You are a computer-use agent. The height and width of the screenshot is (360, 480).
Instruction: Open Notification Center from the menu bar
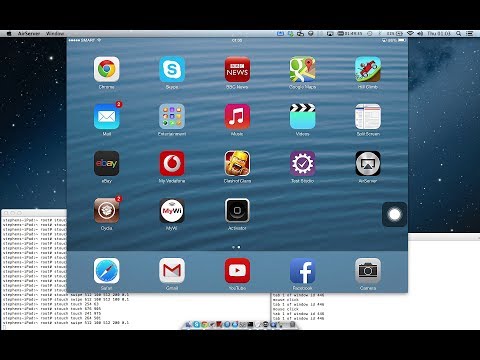(x=469, y=34)
